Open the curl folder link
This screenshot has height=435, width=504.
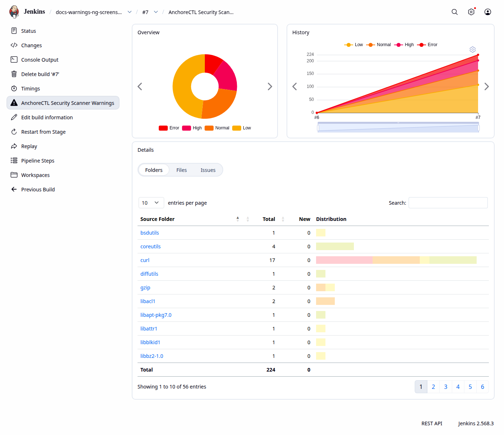pyautogui.click(x=145, y=260)
